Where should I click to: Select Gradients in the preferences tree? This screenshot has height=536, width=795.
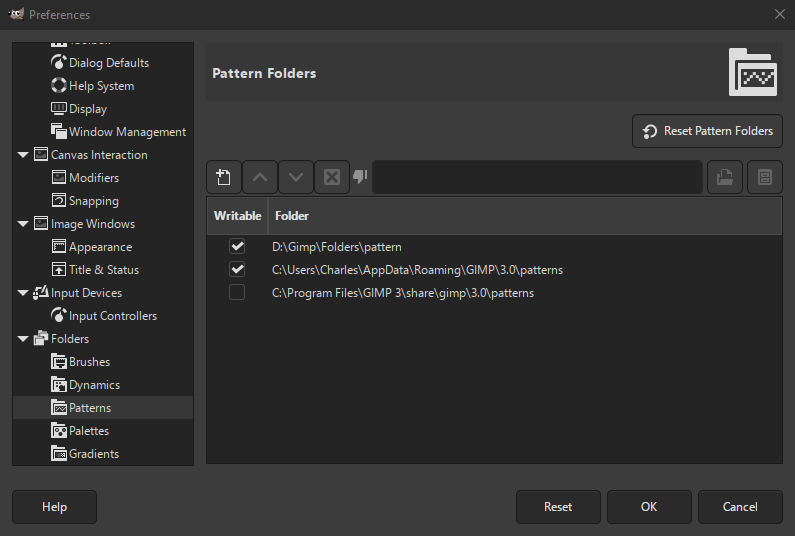pos(93,454)
